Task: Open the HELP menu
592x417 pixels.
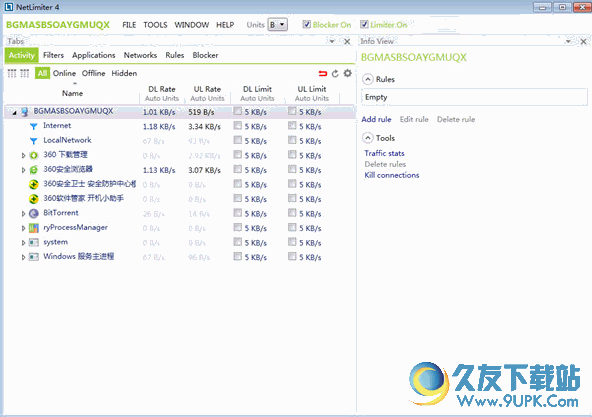Action: (x=225, y=25)
